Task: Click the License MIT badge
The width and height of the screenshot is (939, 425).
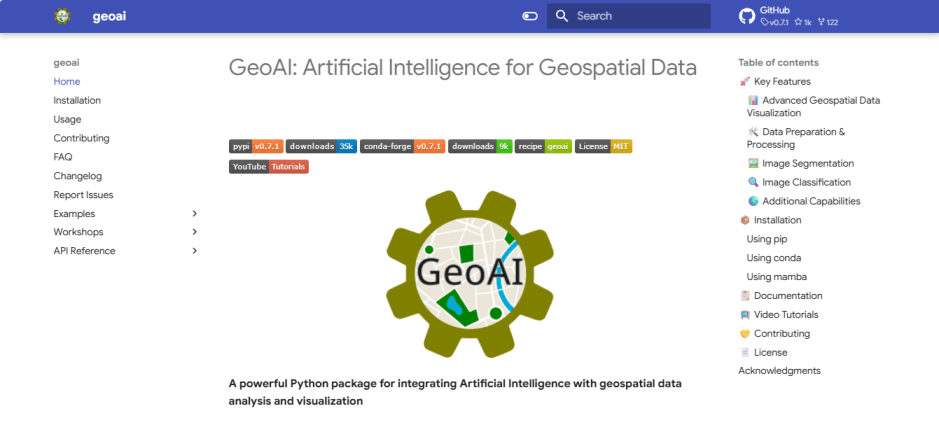Action: pyautogui.click(x=604, y=146)
